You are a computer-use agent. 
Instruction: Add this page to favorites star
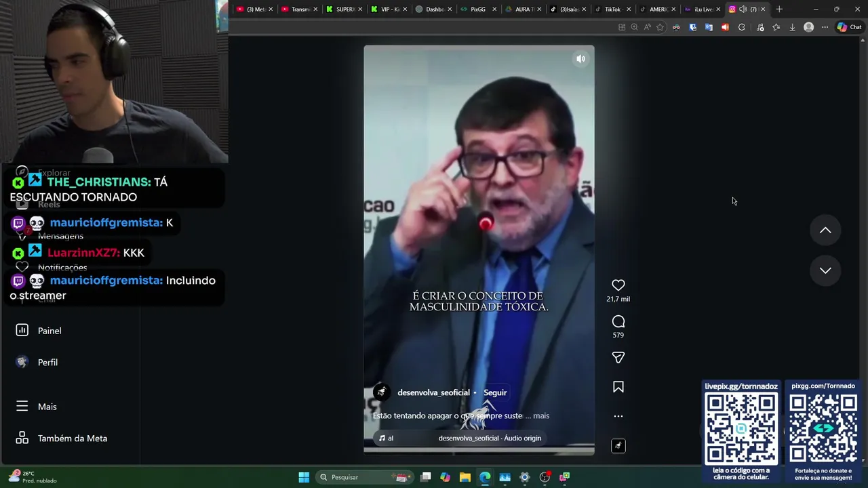point(660,27)
